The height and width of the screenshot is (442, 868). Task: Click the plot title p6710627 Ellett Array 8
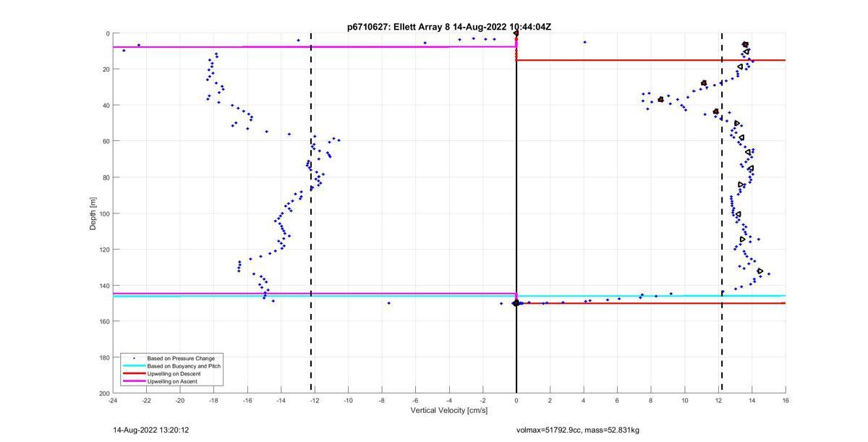click(448, 27)
